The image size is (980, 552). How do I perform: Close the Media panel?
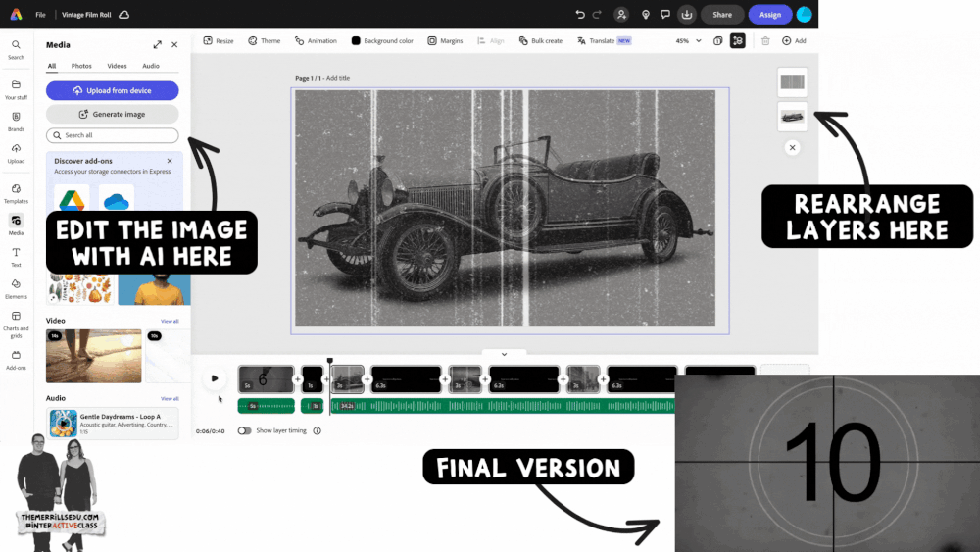[174, 44]
